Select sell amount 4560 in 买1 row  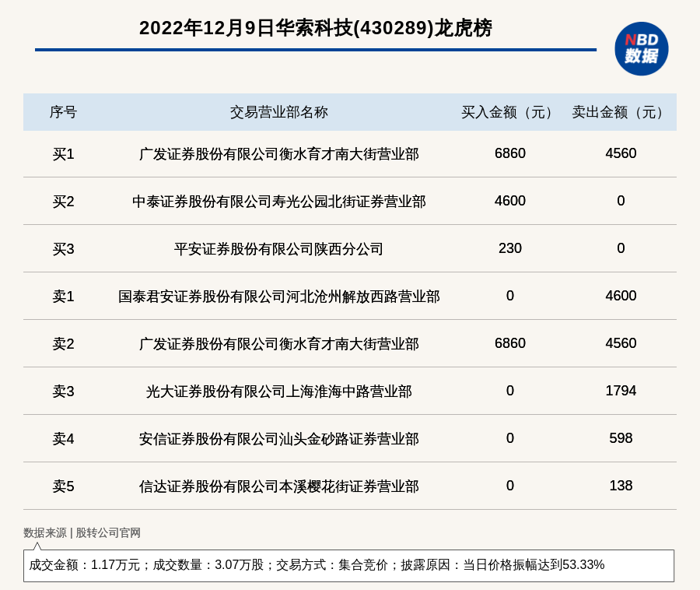click(621, 153)
